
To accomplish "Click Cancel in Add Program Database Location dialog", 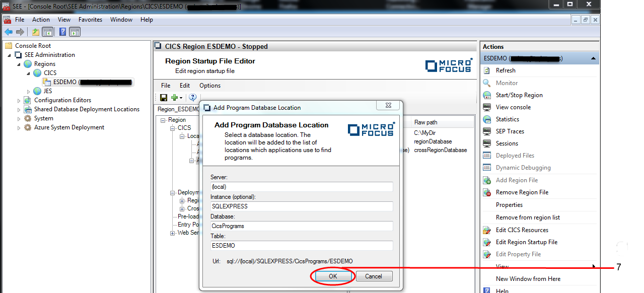I will (374, 276).
